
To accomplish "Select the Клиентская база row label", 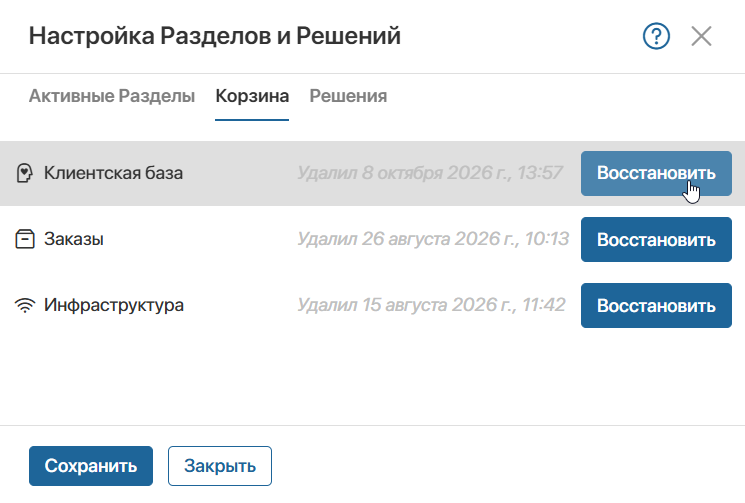I will coord(113,173).
